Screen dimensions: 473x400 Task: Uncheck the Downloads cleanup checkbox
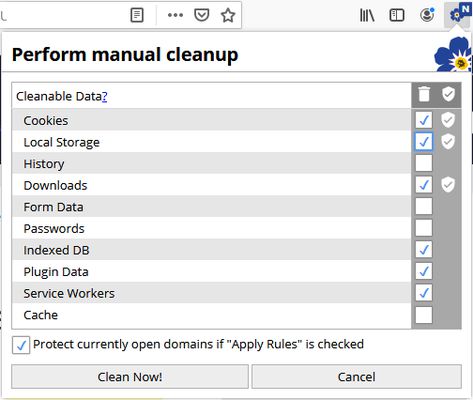click(424, 185)
